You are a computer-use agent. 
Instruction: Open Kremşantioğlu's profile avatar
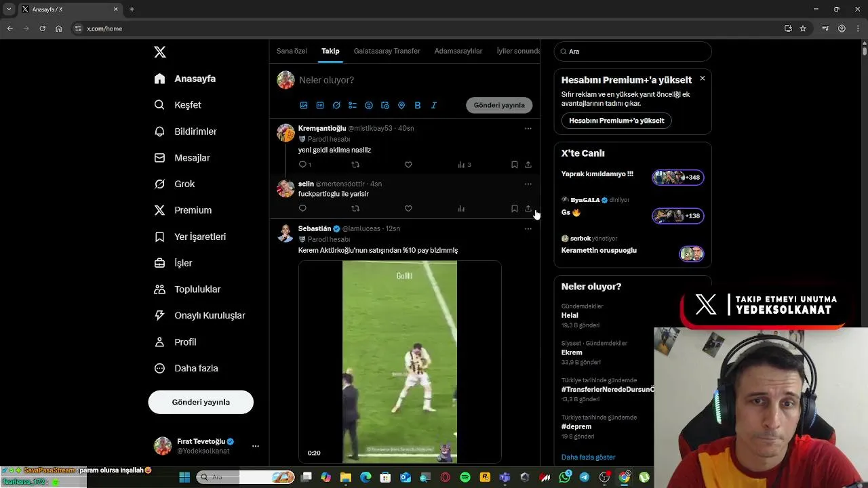coord(285,133)
